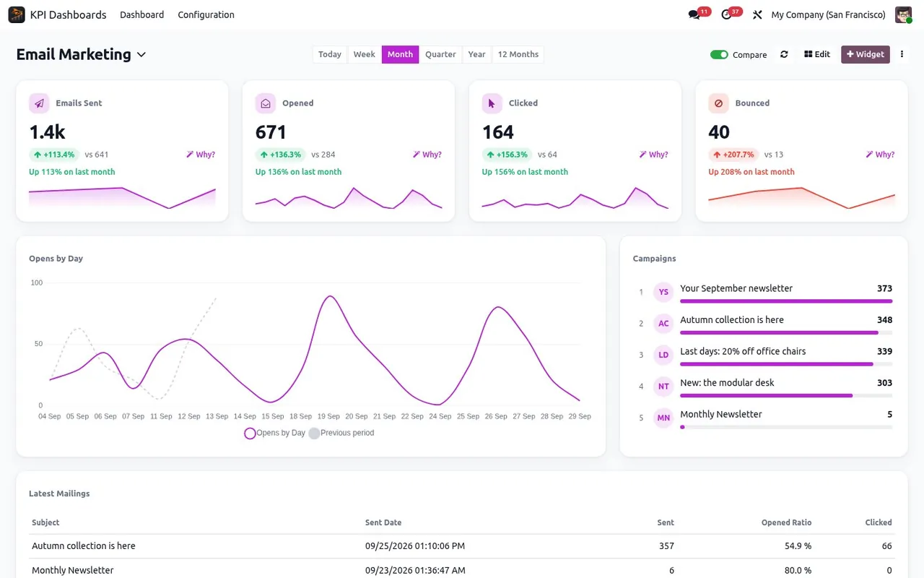The height and width of the screenshot is (578, 924).
Task: Click Why? on the Clicked card
Action: point(654,155)
